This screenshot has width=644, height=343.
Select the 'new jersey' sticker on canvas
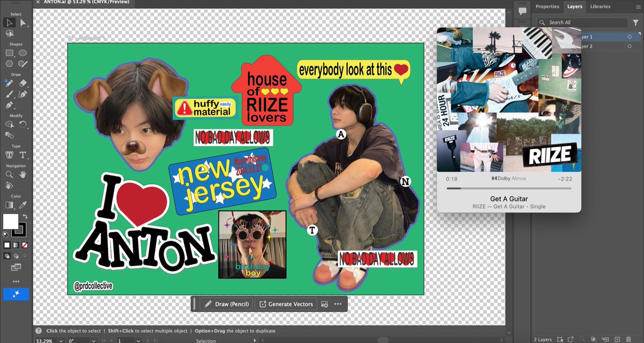point(222,181)
